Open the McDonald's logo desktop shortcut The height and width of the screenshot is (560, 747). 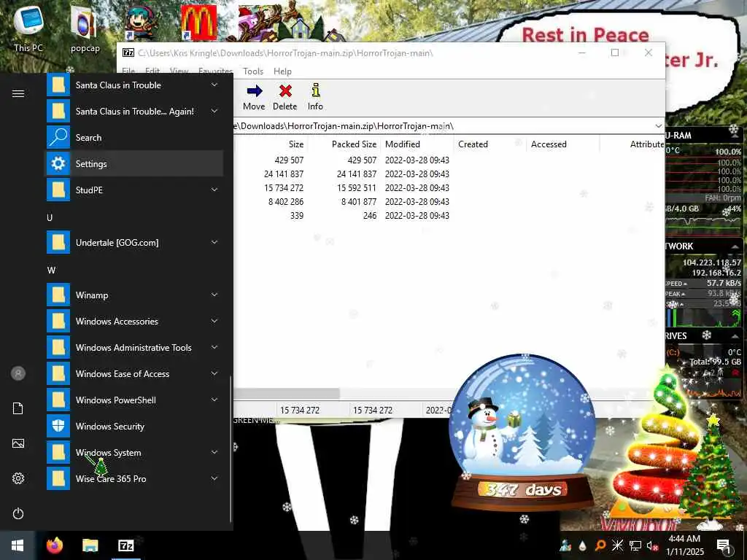coord(198,23)
